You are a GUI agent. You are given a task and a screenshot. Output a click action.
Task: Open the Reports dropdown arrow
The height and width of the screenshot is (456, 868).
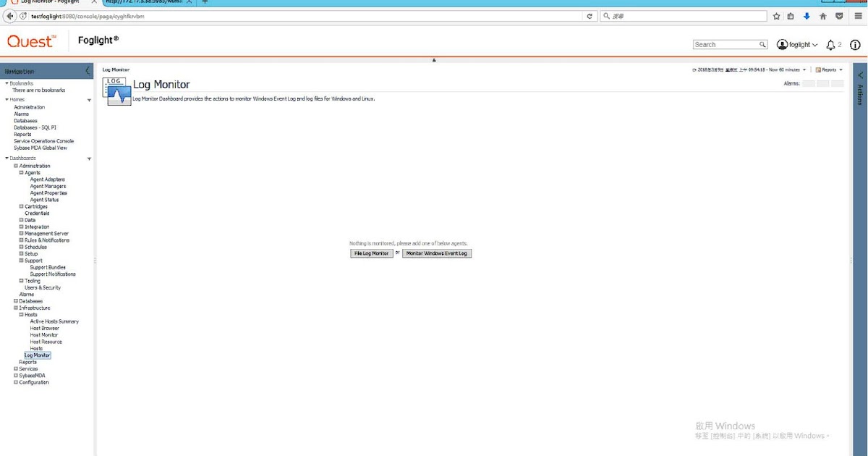[x=840, y=69]
